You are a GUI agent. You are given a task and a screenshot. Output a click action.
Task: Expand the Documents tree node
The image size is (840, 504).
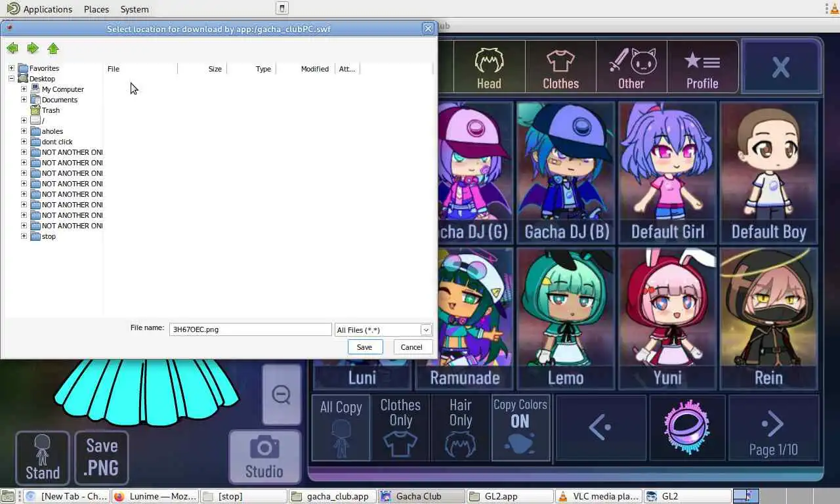24,100
